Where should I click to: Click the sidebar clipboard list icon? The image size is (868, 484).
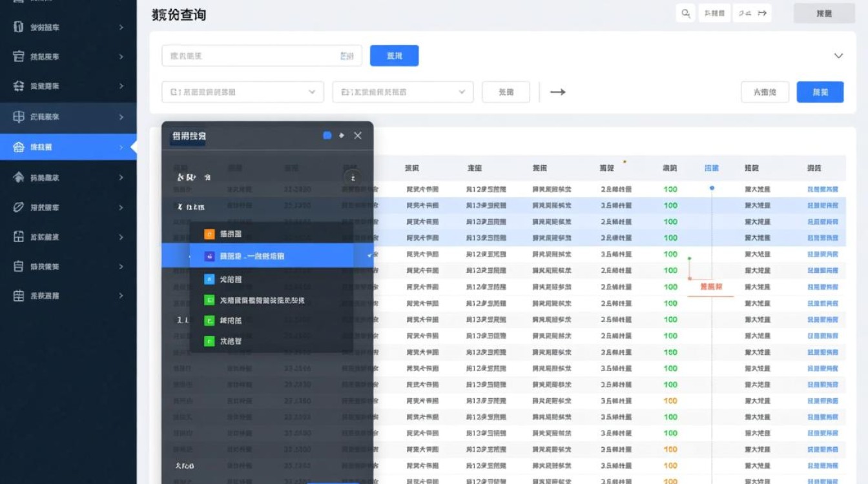pyautogui.click(x=19, y=266)
